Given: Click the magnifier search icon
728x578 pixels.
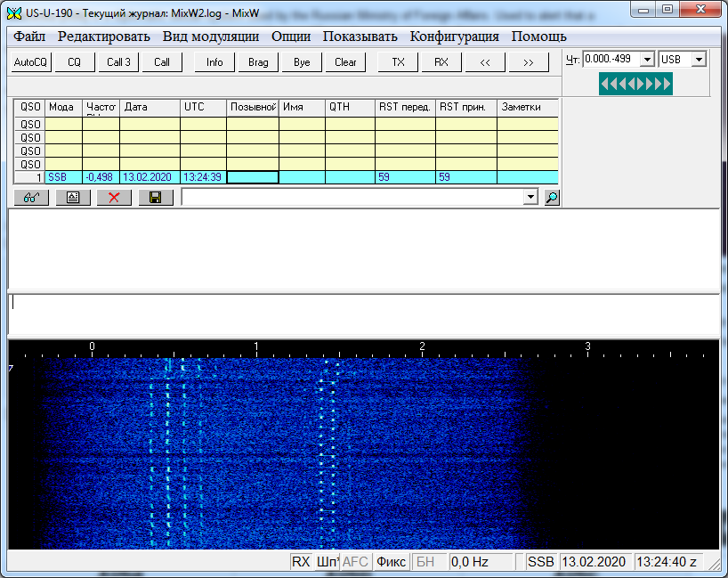Looking at the screenshot, I should click(552, 198).
